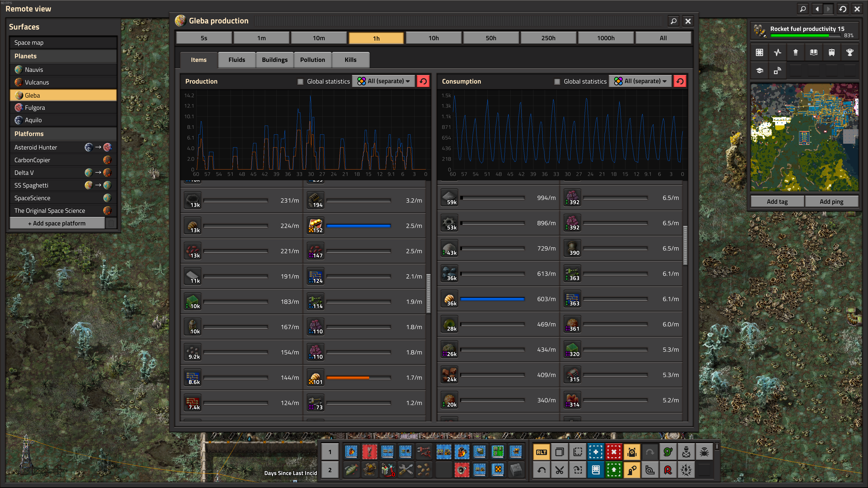
Task: Toggle the exoskeleton yellow shortcut button
Action: click(x=632, y=470)
